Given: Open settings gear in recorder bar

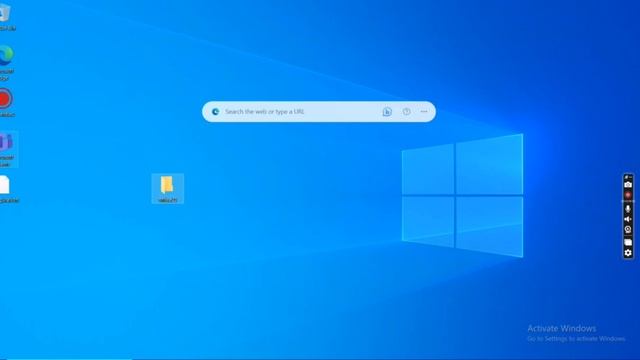Looking at the screenshot, I should [x=628, y=253].
